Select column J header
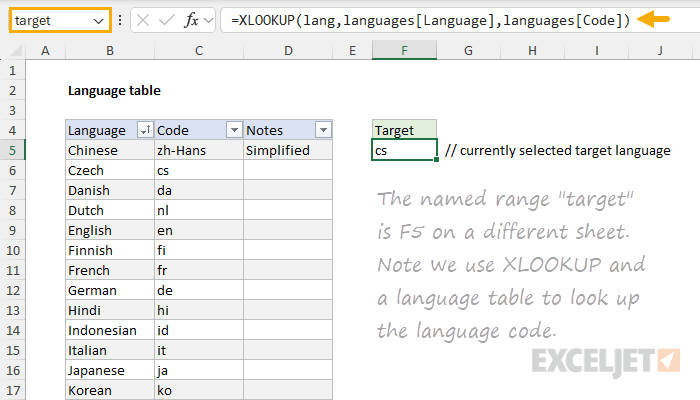700x400 pixels. point(660,50)
